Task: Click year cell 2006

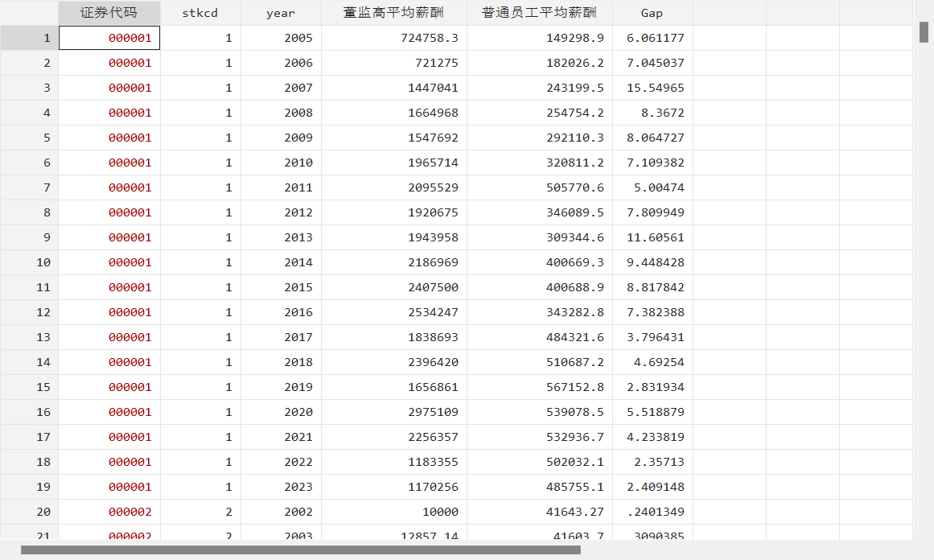Action: click(x=281, y=63)
